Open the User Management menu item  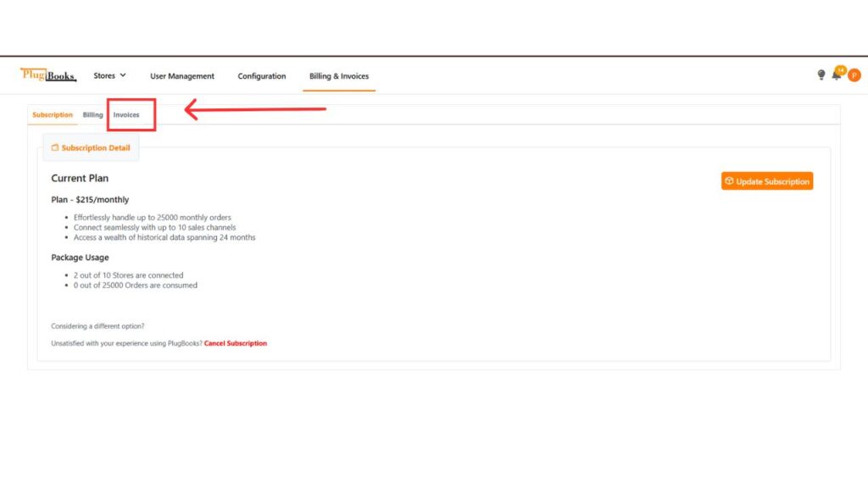click(182, 76)
